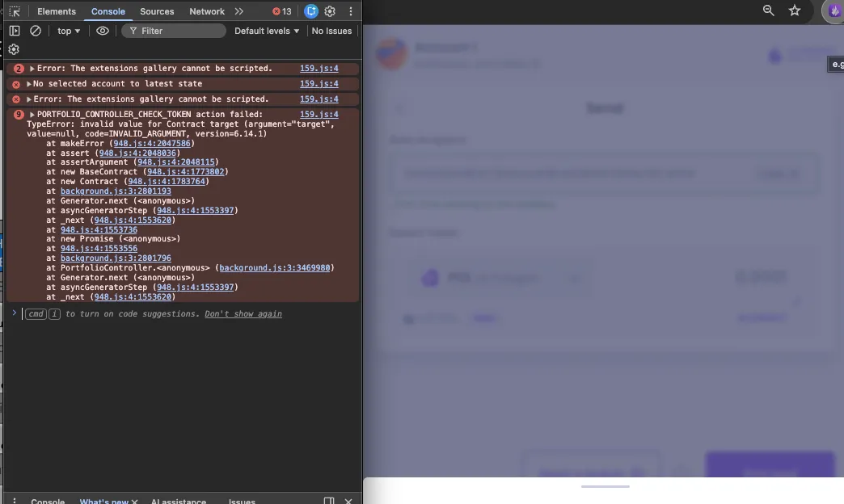Click 'Don't show again' for code suggestions
Screen dimensions: 844x504
click(x=243, y=313)
